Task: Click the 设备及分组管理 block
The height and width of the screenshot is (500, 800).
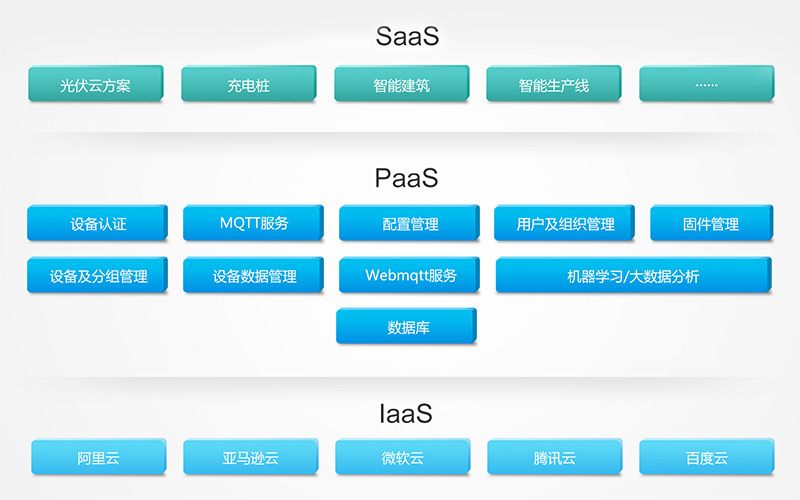Action: tap(98, 276)
